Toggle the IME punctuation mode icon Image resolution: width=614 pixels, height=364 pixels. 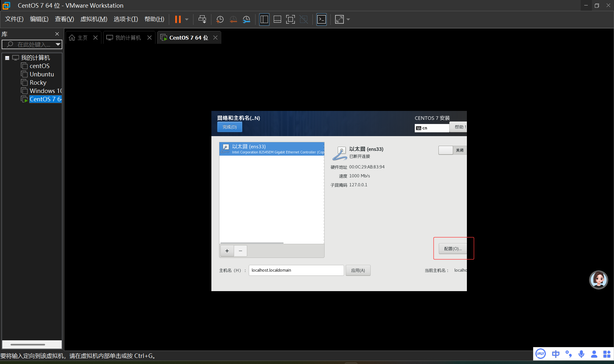click(x=569, y=354)
